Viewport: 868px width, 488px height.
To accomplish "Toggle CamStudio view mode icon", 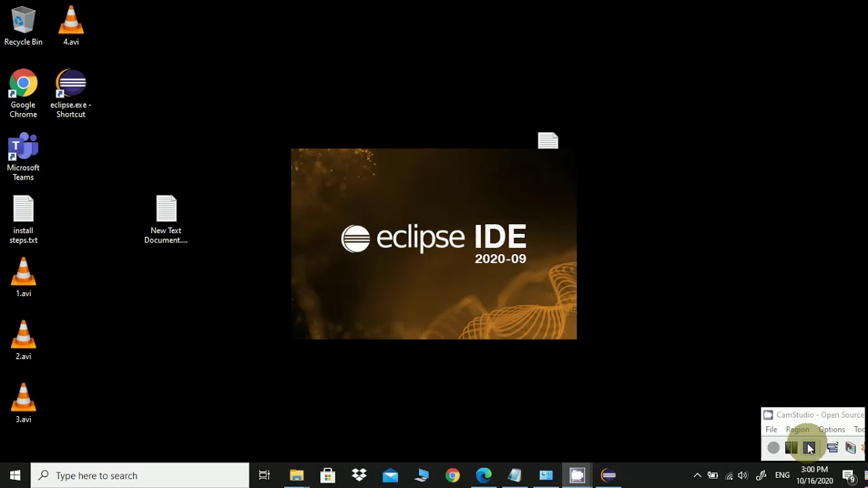I will pos(833,447).
